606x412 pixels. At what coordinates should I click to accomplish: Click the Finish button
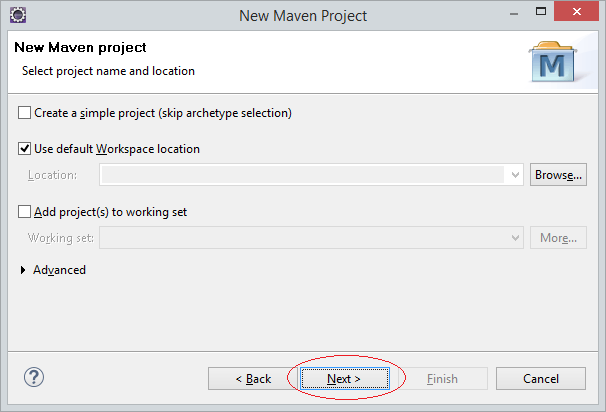coord(443,379)
